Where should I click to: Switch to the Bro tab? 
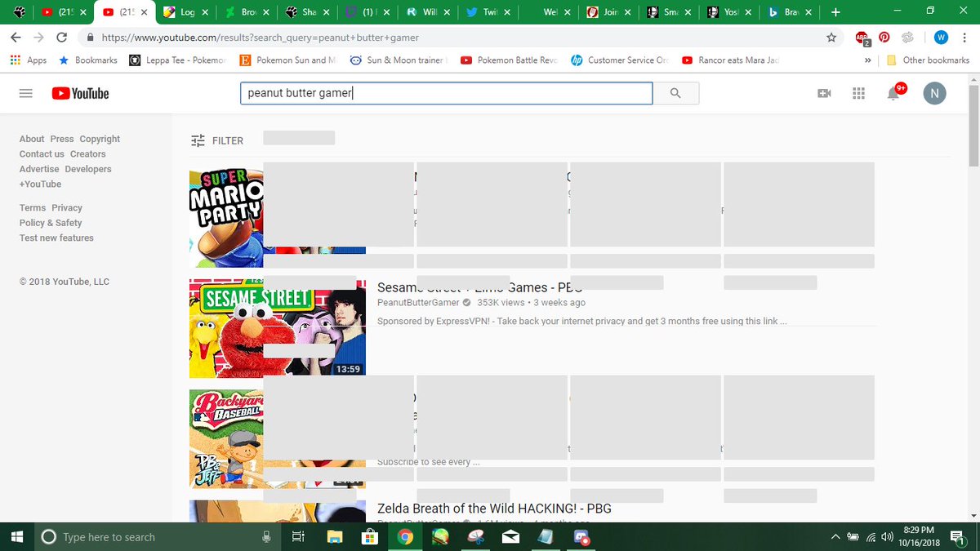tap(247, 12)
